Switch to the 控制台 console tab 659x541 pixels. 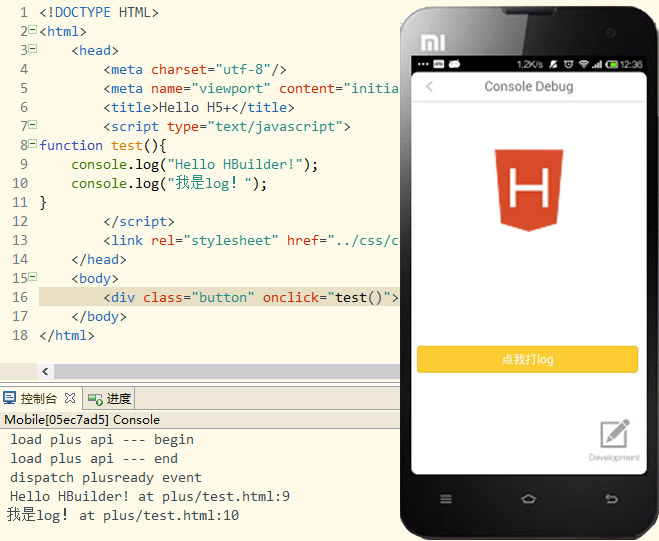click(38, 398)
